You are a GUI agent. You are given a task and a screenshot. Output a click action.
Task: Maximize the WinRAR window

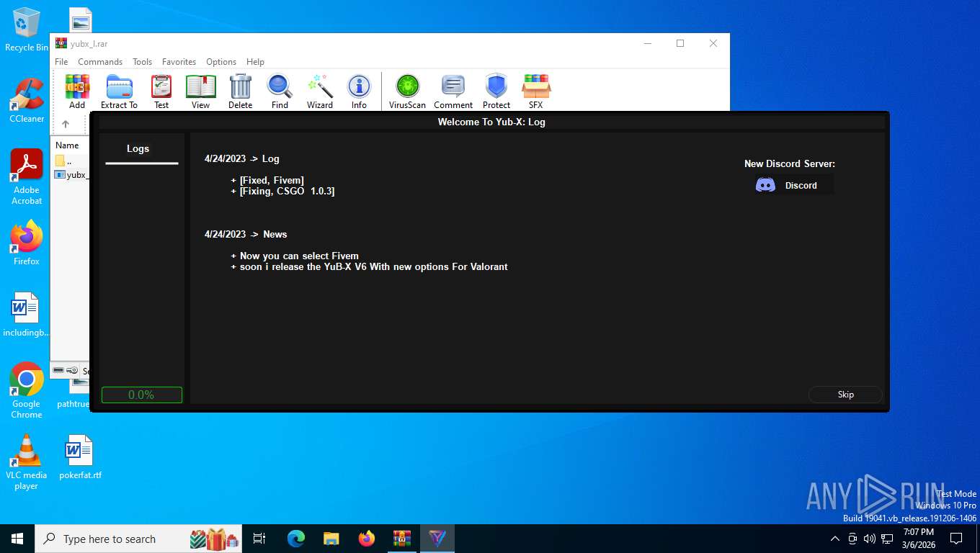point(680,43)
